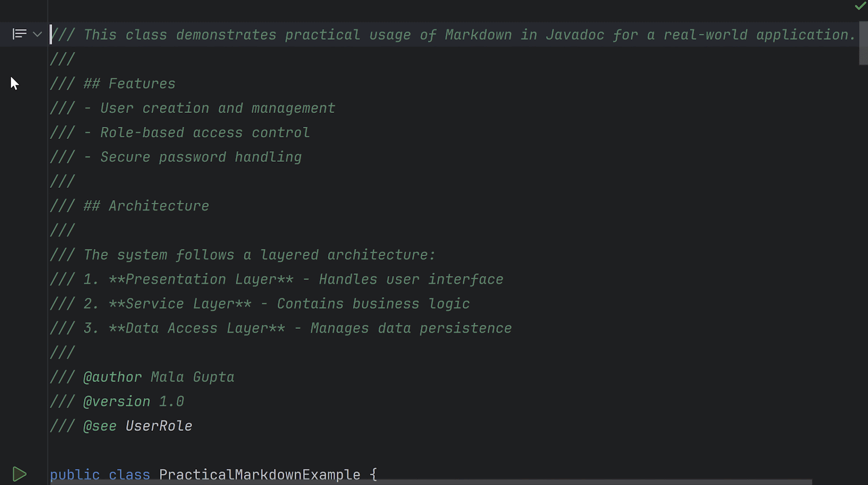Viewport: 868px width, 485px height.
Task: Toggle rendered view of the Javadoc comment
Action: pos(20,34)
